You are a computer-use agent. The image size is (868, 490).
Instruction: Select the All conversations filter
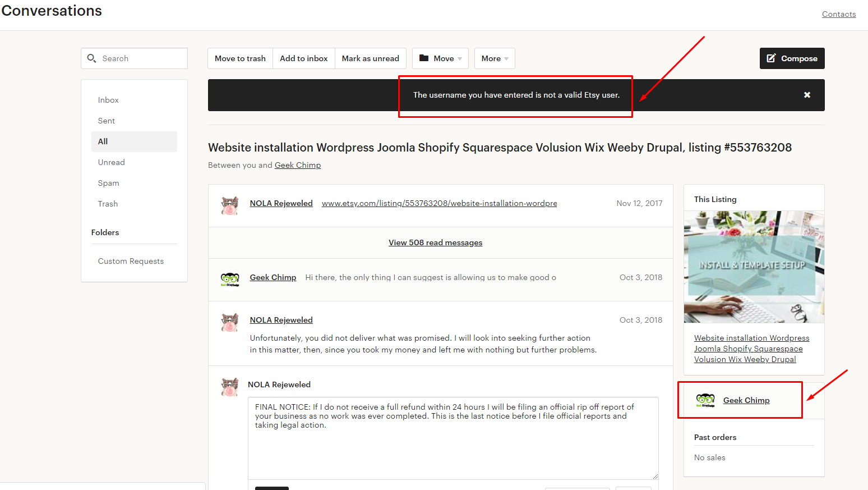pos(134,141)
